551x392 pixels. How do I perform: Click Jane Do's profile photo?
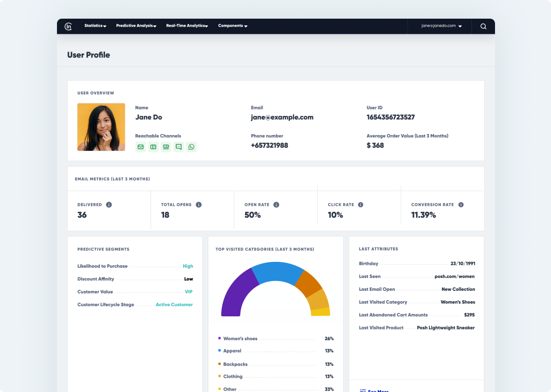click(x=101, y=127)
